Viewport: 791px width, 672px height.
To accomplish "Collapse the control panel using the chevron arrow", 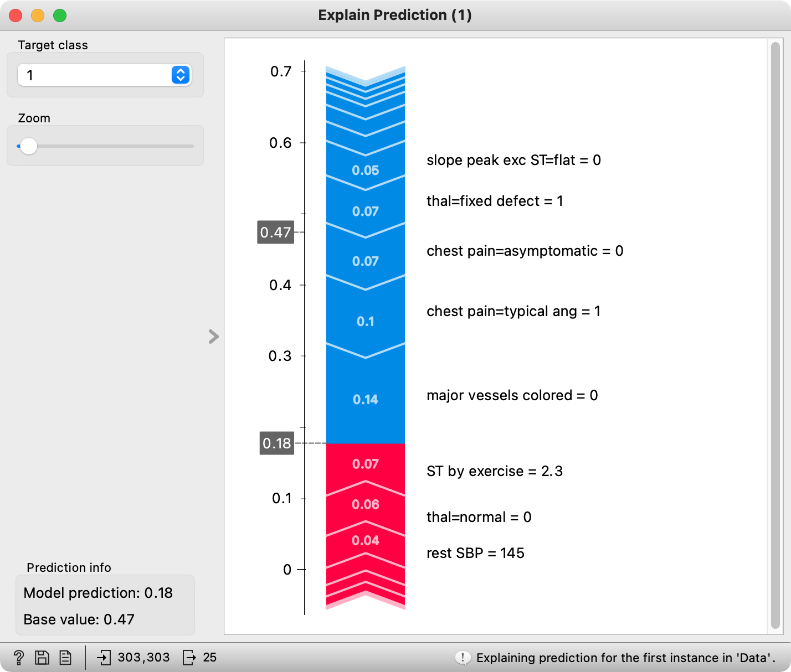I will 214,337.
